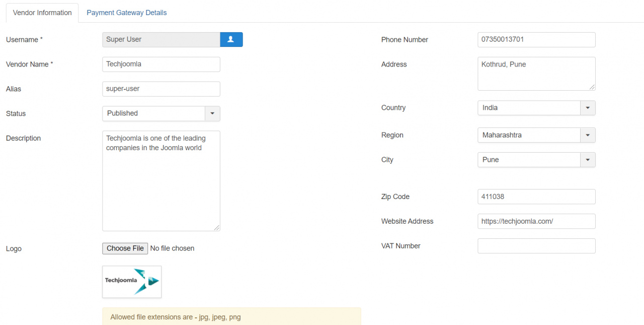
Task: Click the user select icon button
Action: [x=231, y=39]
